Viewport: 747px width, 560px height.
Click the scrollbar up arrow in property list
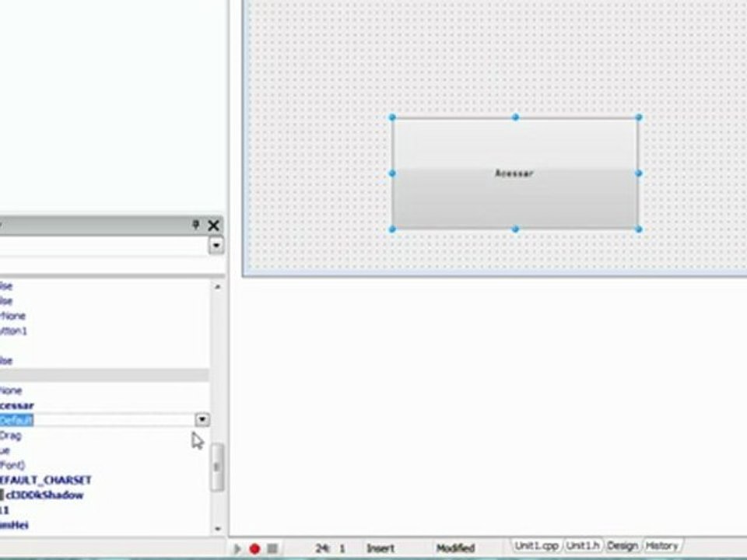pos(218,287)
